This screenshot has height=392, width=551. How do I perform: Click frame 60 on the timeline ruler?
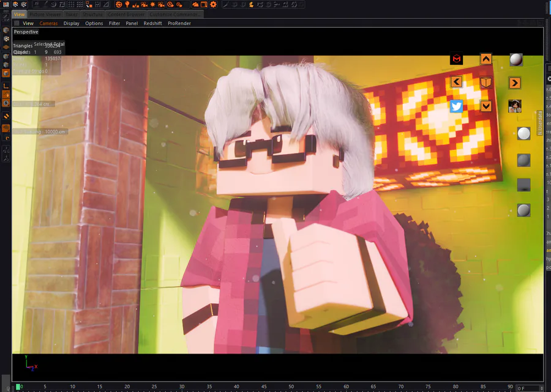point(346,386)
